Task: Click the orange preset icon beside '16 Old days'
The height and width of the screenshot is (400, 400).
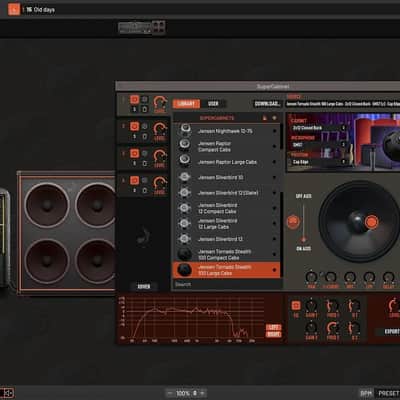Action: 14,9
